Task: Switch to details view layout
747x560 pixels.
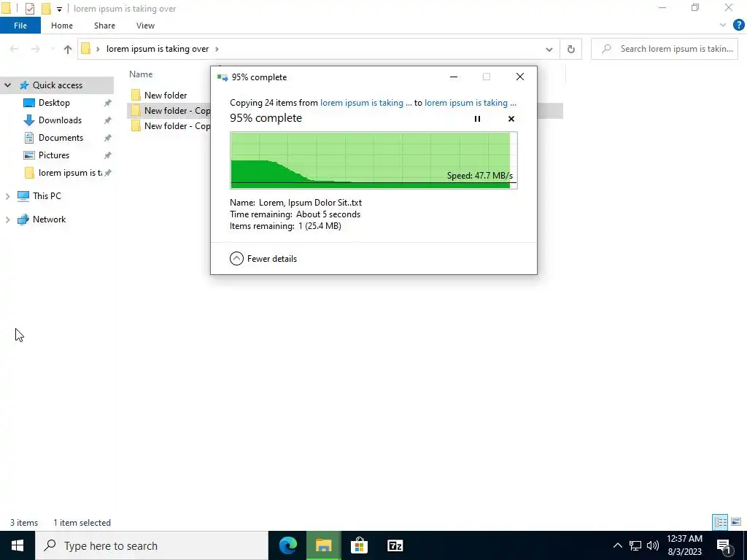Action: coord(720,522)
